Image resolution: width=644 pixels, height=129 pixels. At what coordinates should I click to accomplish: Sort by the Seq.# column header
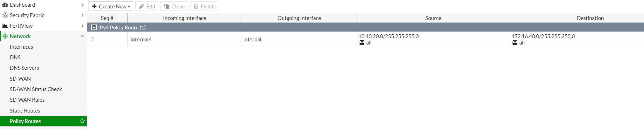tap(107, 18)
